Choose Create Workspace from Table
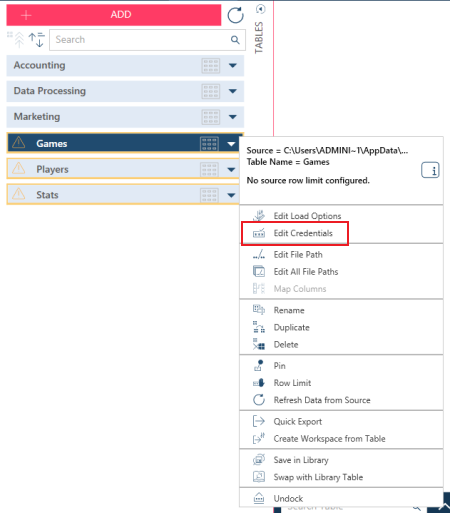 [341, 438]
